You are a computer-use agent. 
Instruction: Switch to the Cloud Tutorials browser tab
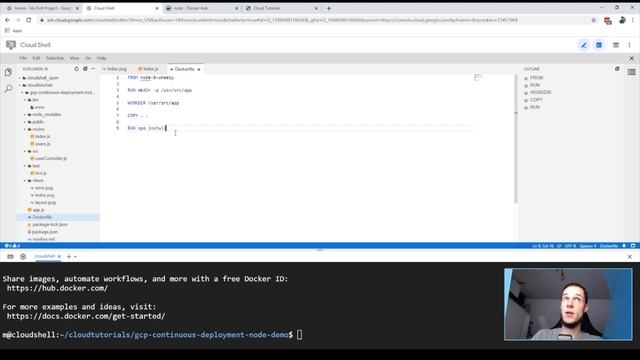click(282, 8)
